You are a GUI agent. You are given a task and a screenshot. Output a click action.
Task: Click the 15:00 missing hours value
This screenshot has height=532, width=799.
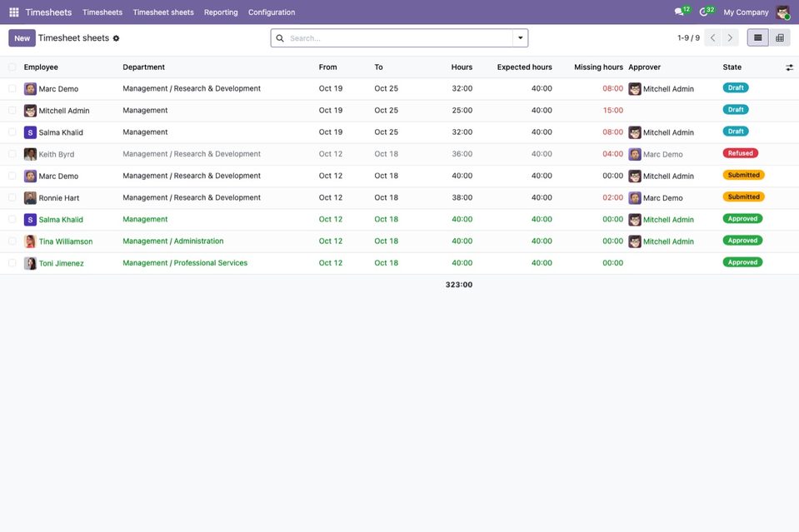(612, 111)
